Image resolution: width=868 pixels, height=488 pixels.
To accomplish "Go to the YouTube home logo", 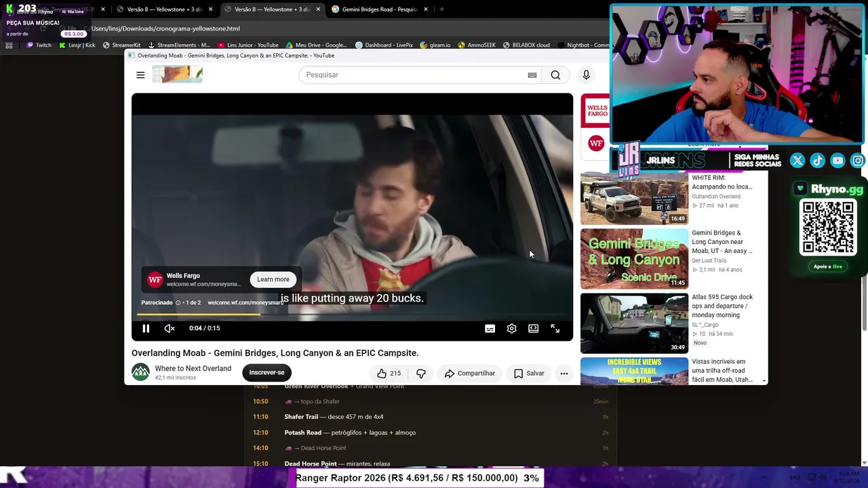I will point(178,75).
